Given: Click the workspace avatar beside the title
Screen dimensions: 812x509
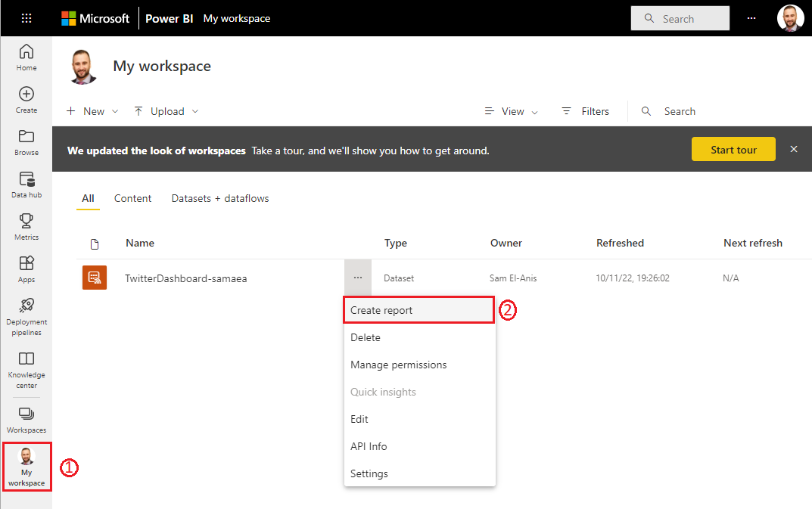Looking at the screenshot, I should (82, 67).
